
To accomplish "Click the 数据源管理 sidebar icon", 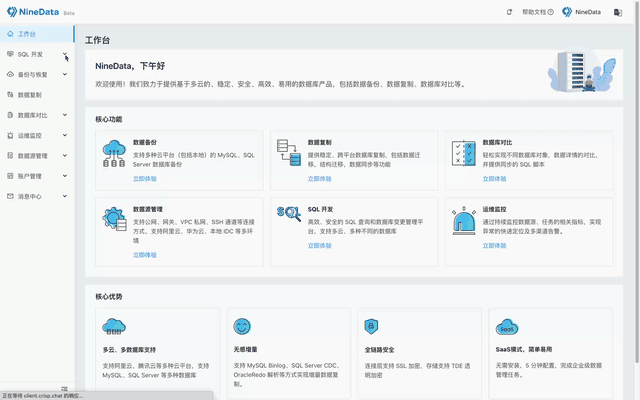I will 10,156.
